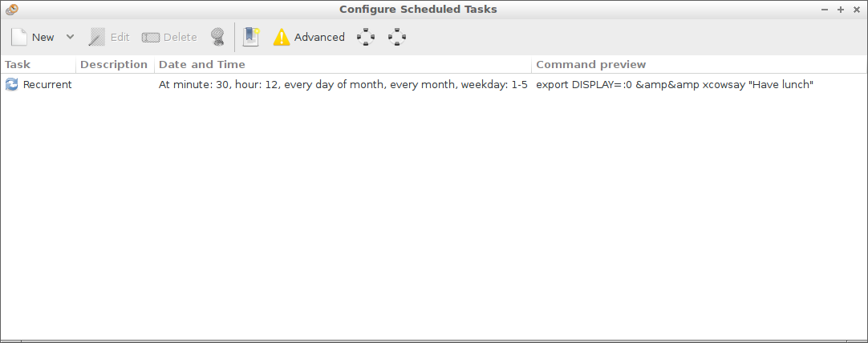Select the Recurrent task row label

tap(47, 84)
